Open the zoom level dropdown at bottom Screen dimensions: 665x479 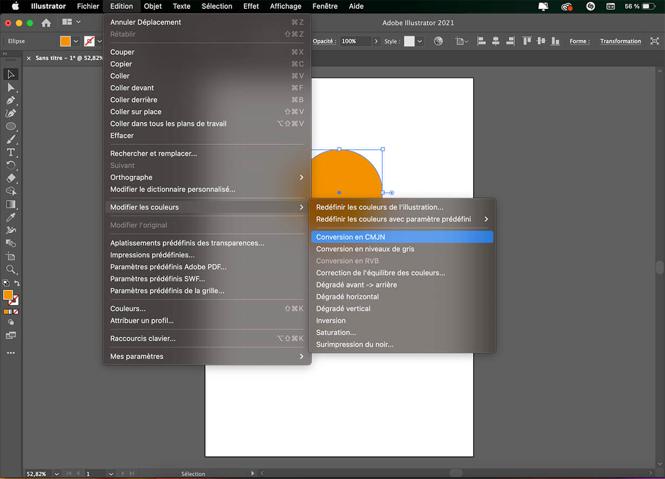point(57,473)
